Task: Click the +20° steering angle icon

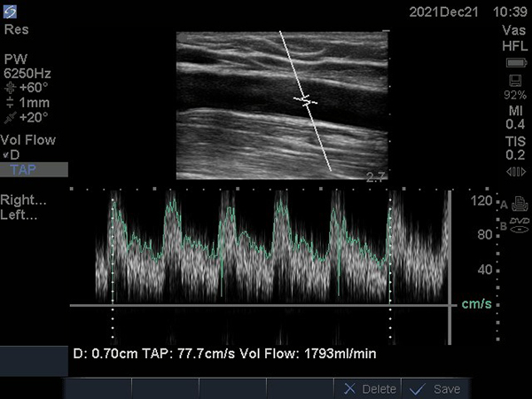Action: pyautogui.click(x=9, y=117)
